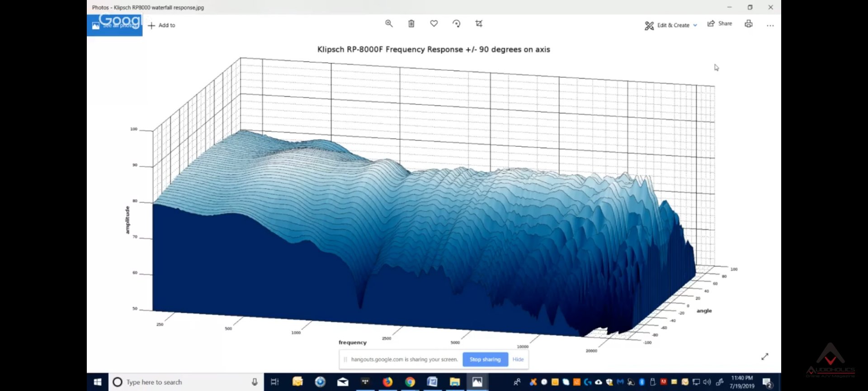
Task: Click the Share button
Action: 720,24
